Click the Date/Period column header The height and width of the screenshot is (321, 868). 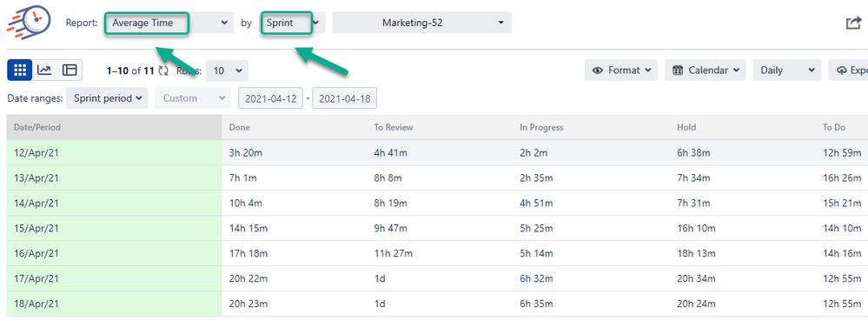pos(114,127)
